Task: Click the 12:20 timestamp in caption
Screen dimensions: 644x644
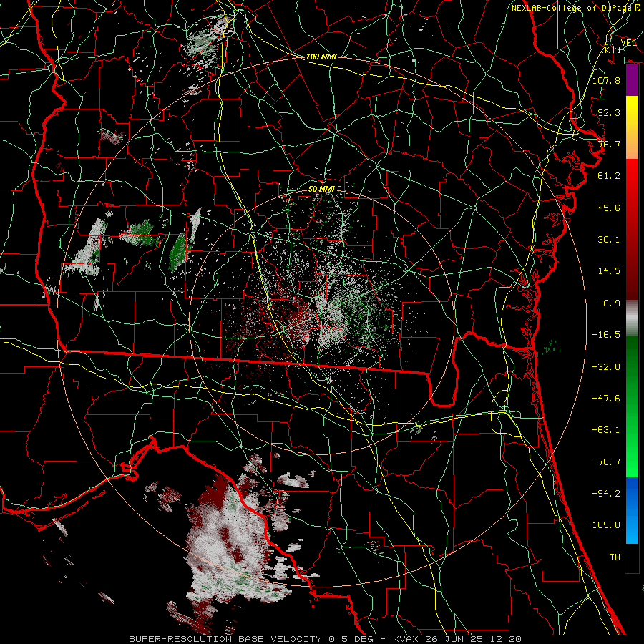Action: pyautogui.click(x=505, y=639)
